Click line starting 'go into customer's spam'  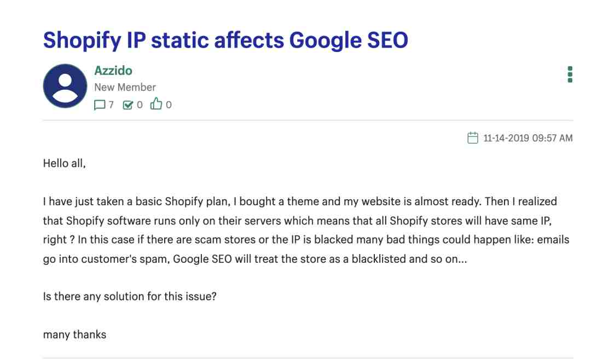click(255, 259)
